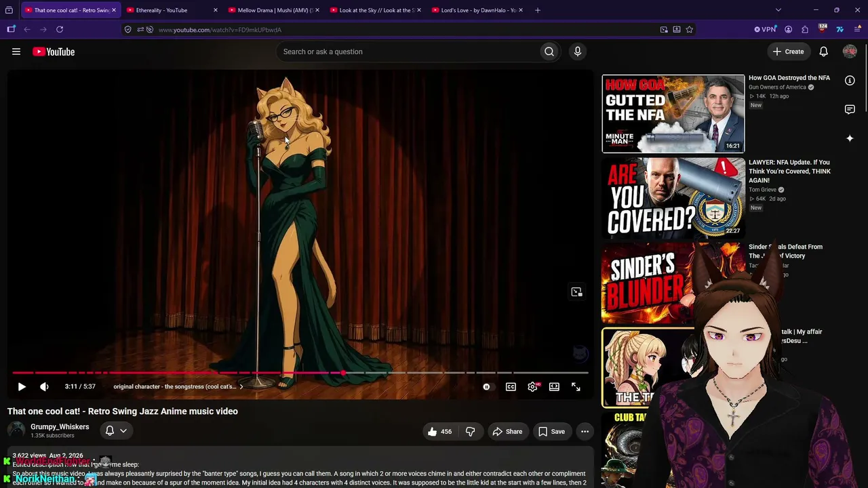Open How GOA Gutted the NFA thumbnail

tap(673, 113)
